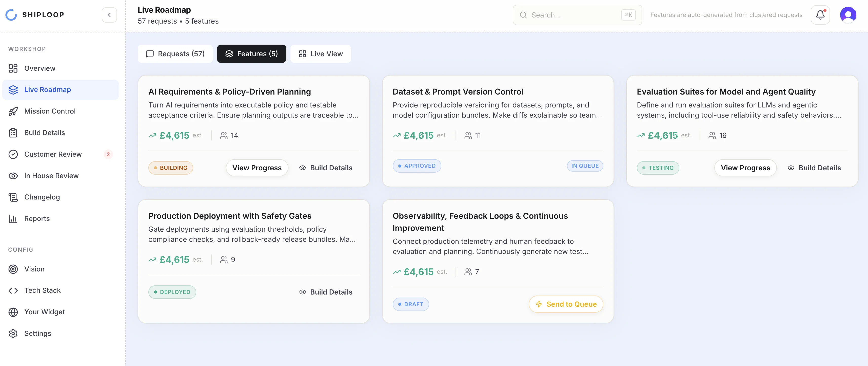Image resolution: width=868 pixels, height=366 pixels.
Task: Open the Reports bar-chart icon
Action: [13, 218]
